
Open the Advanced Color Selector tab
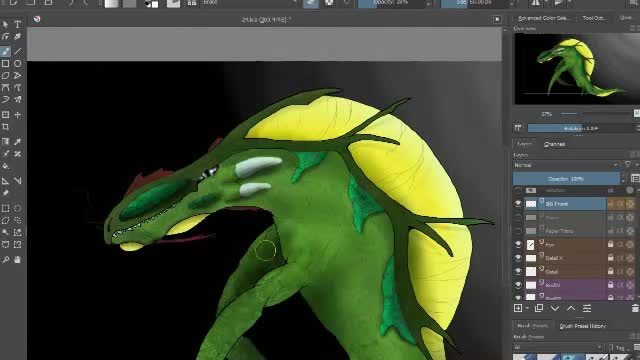coord(544,18)
